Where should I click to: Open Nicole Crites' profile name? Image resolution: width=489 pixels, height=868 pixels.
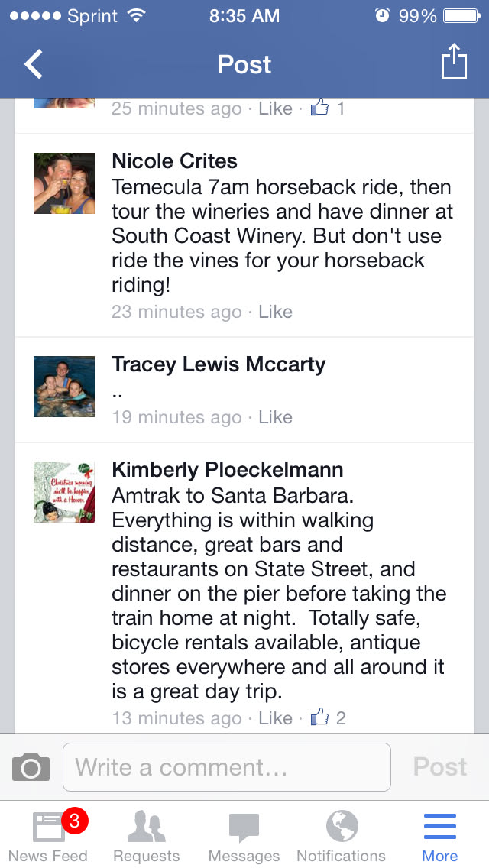click(x=174, y=161)
